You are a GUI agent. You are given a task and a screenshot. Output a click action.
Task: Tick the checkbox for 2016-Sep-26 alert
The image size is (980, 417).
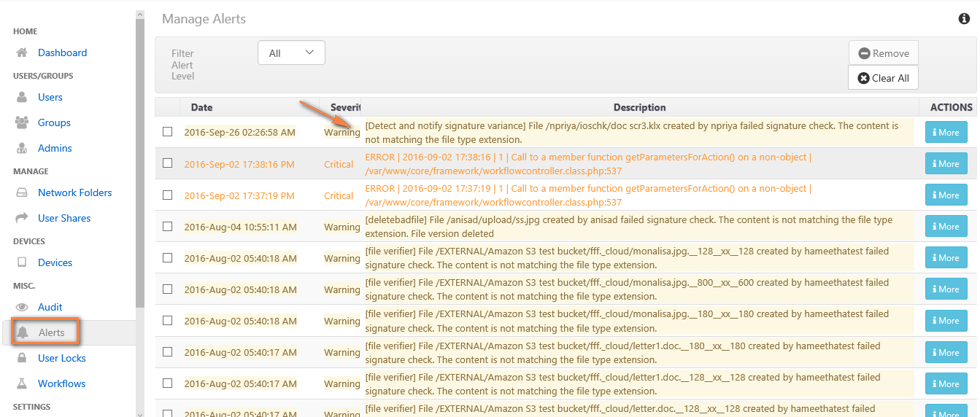point(168,132)
